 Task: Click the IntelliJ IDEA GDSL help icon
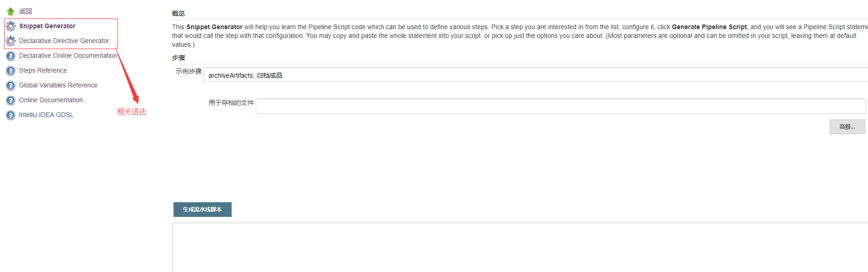click(x=11, y=115)
